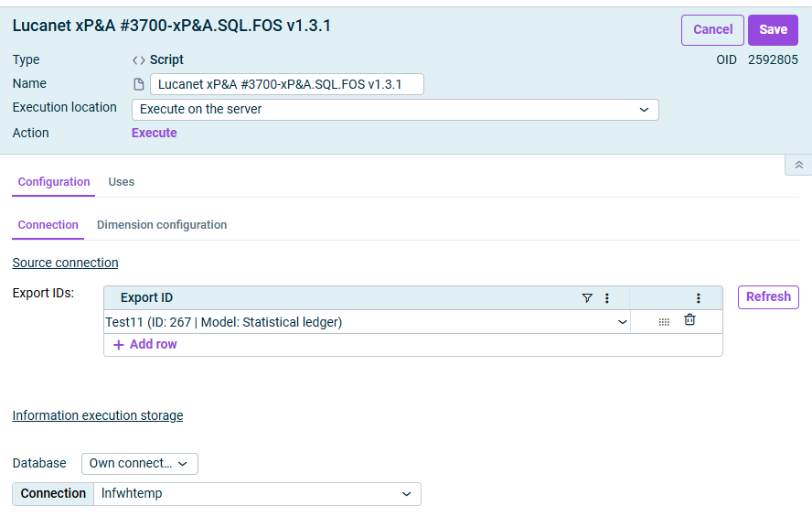Open the Database Own connection dropdown

pyautogui.click(x=139, y=464)
